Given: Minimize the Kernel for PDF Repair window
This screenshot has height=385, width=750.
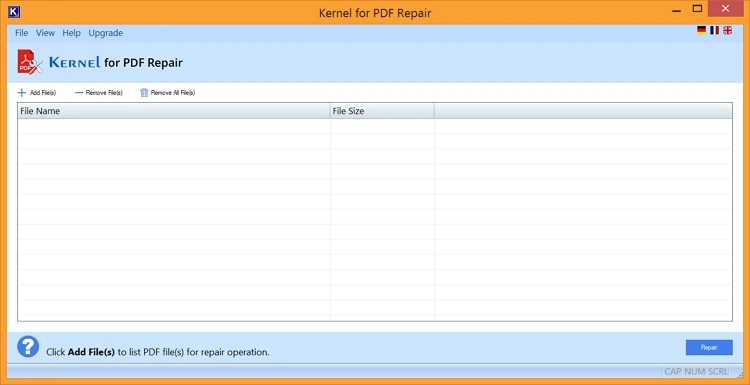Looking at the screenshot, I should (677, 10).
